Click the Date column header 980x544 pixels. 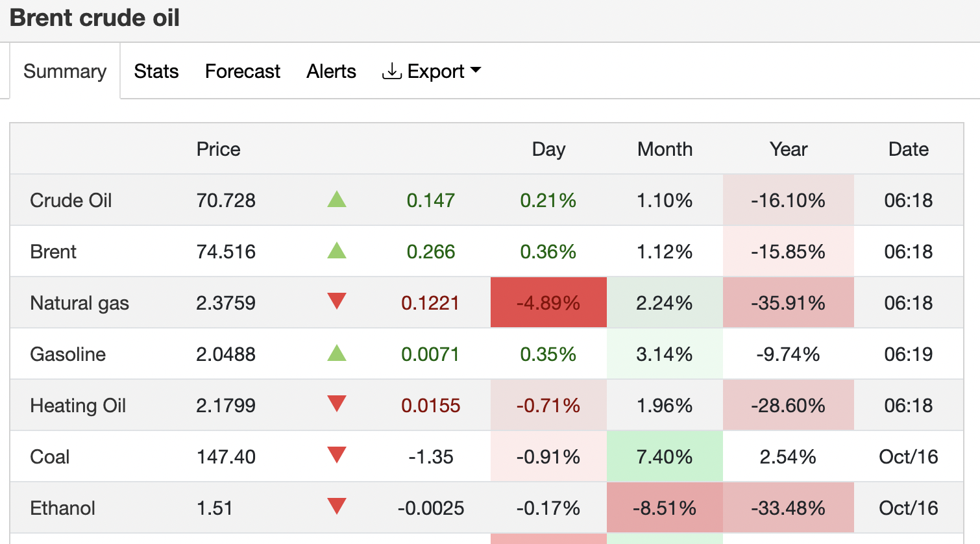[x=909, y=149]
